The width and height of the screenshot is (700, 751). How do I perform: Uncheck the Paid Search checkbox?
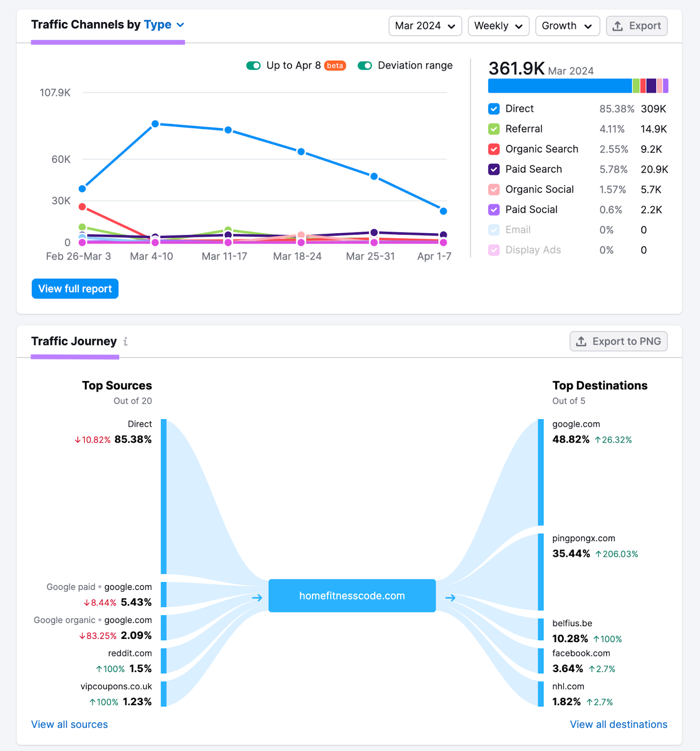coord(494,169)
